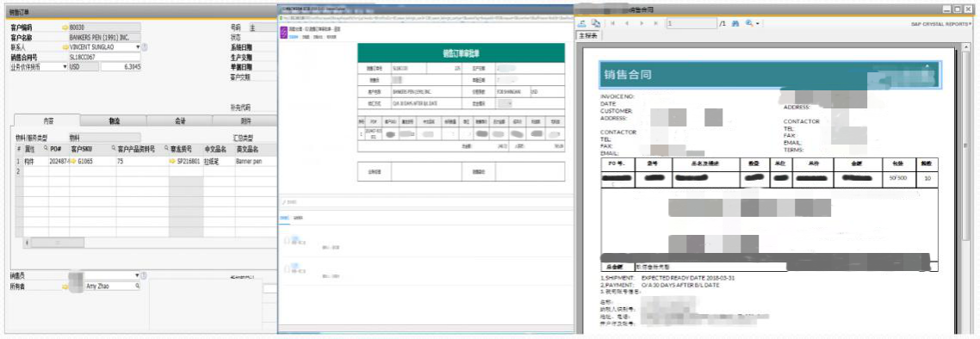Click the sales contract number field SL18CC067

[104, 57]
